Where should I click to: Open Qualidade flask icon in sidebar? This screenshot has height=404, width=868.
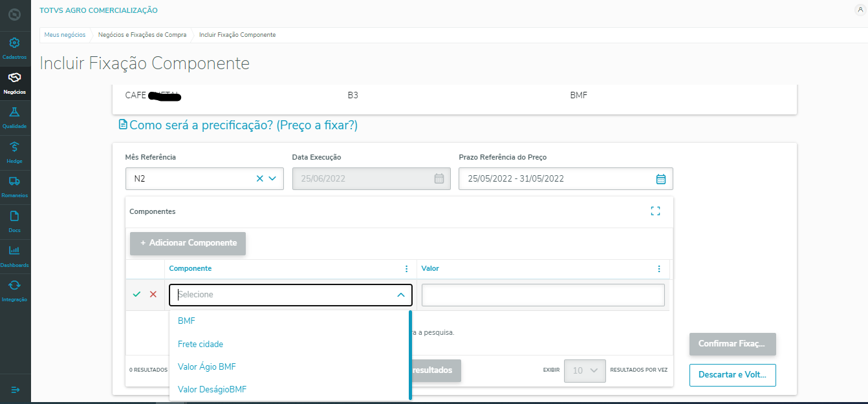15,112
